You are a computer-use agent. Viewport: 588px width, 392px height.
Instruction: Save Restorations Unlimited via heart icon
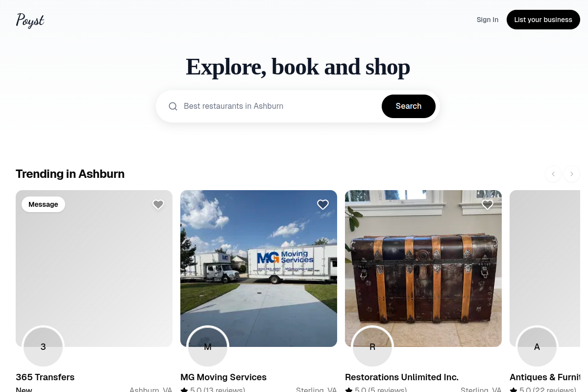(x=488, y=204)
